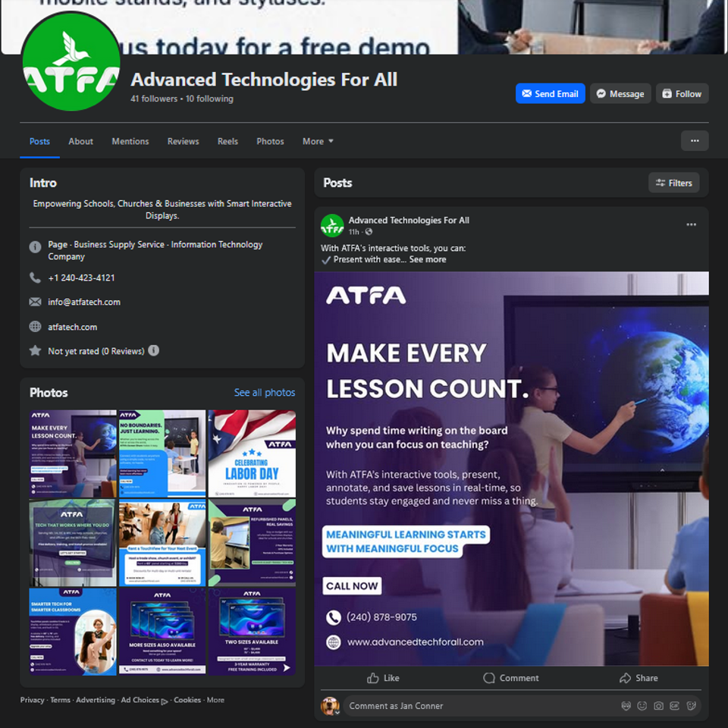Screen dimensions: 728x728
Task: Click the page cover photo
Action: (x=362, y=27)
